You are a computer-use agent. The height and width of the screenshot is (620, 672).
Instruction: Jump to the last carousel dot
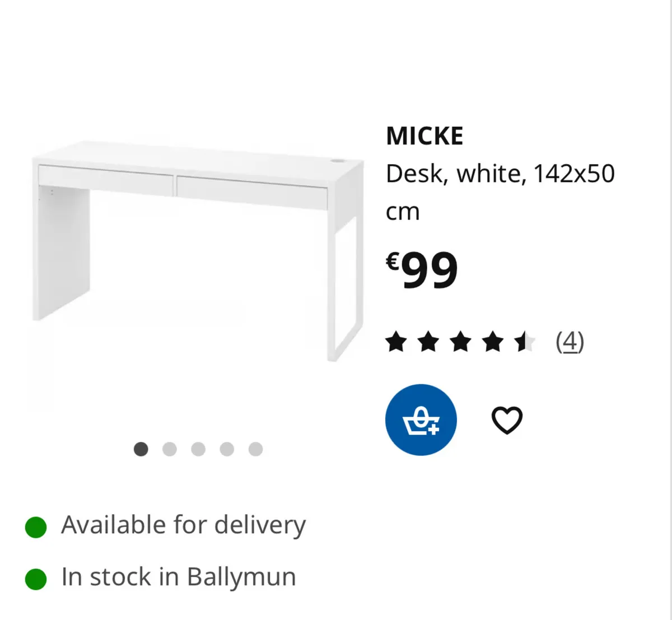(255, 449)
